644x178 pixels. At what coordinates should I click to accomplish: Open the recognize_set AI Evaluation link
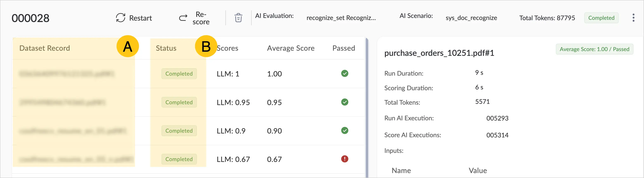[x=341, y=18]
